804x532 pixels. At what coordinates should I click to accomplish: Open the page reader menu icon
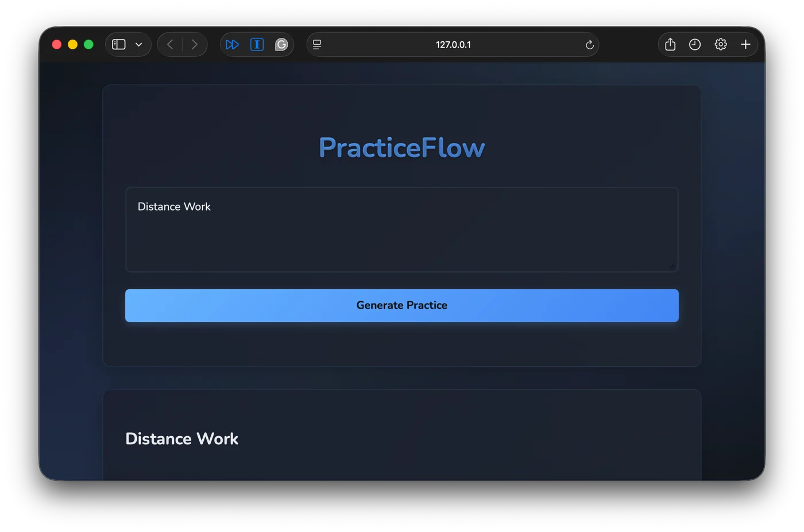pos(317,45)
